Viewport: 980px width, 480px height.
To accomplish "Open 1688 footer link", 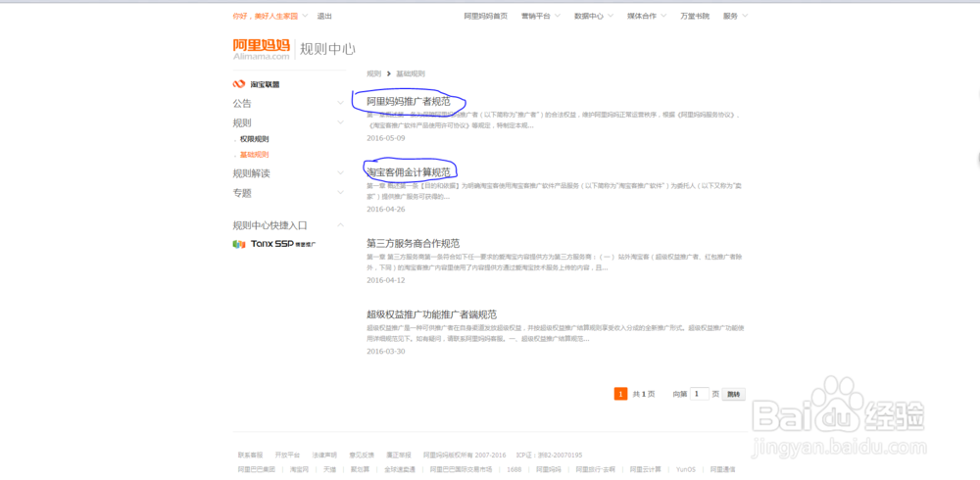I will (x=514, y=469).
